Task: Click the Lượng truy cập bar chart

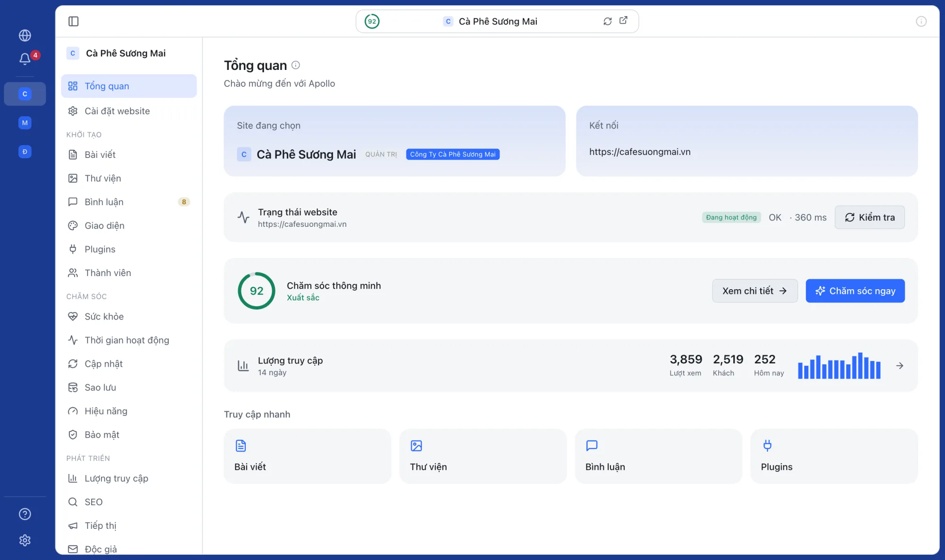Action: pos(839,366)
